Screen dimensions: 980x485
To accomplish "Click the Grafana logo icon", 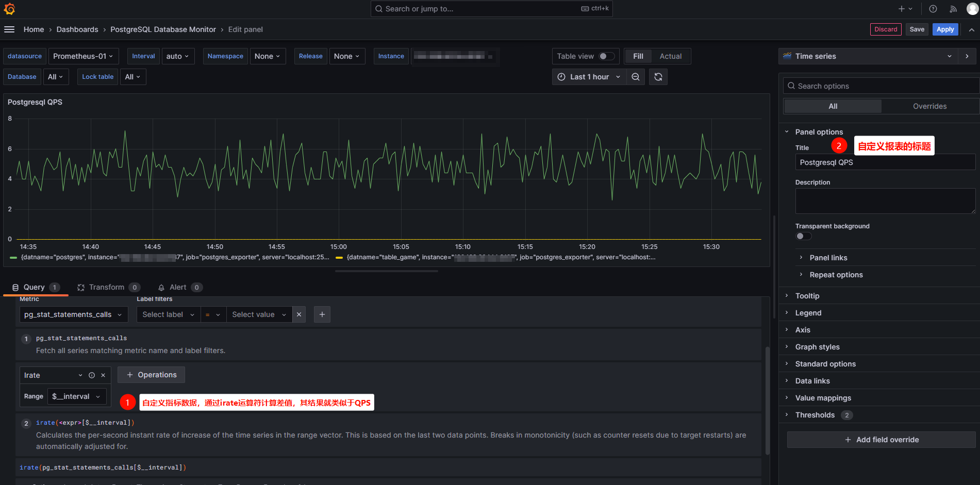I will (9, 9).
